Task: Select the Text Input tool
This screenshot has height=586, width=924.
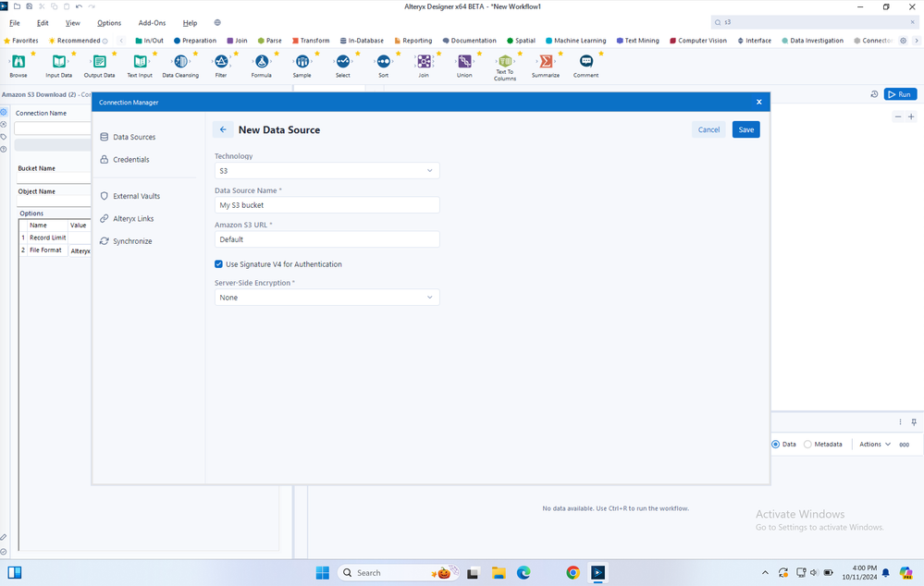Action: tap(140, 66)
